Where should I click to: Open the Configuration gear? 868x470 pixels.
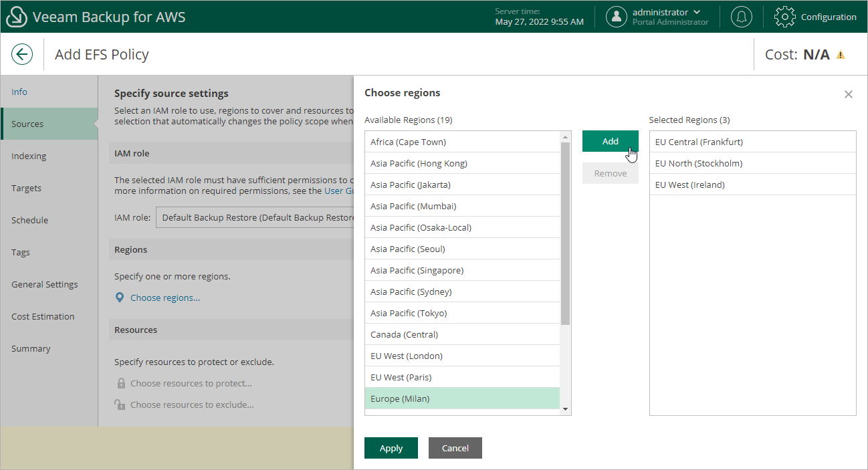(784, 16)
